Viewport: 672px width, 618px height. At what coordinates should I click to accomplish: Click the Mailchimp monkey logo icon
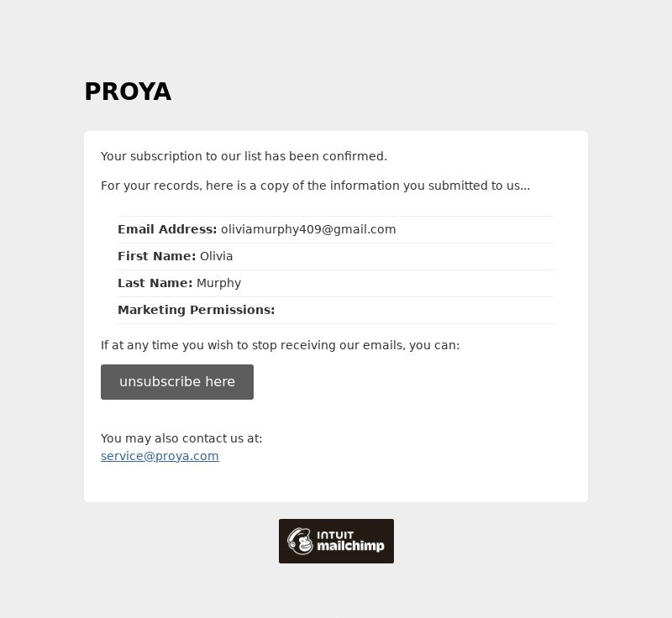coord(300,541)
